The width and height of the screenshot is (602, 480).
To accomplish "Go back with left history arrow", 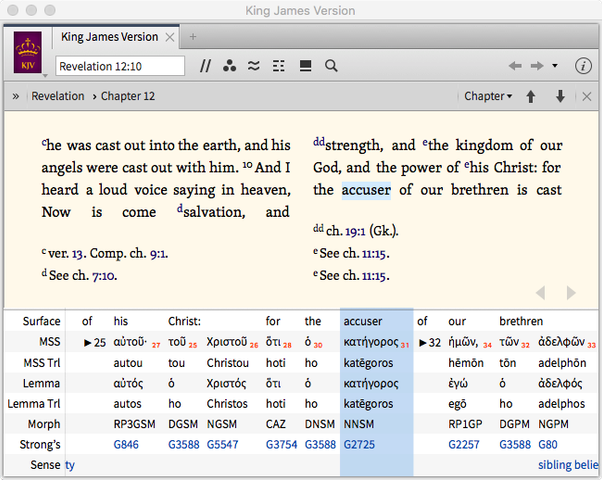I will click(x=515, y=66).
